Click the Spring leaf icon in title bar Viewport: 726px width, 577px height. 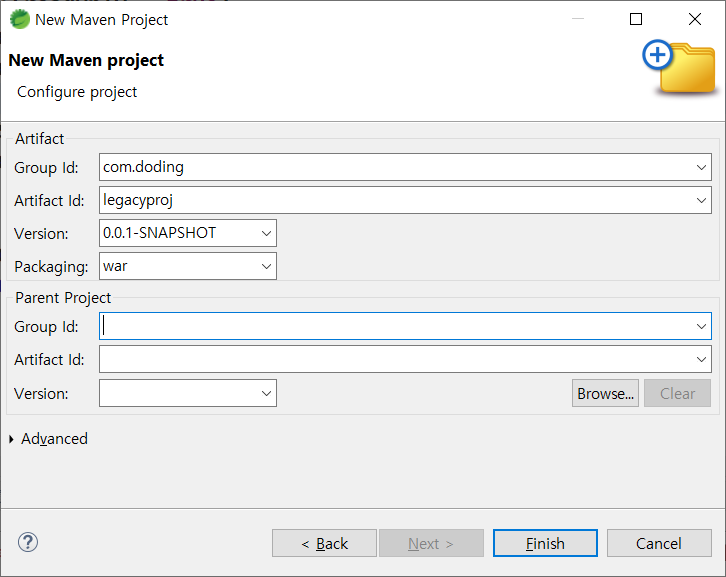(x=19, y=19)
